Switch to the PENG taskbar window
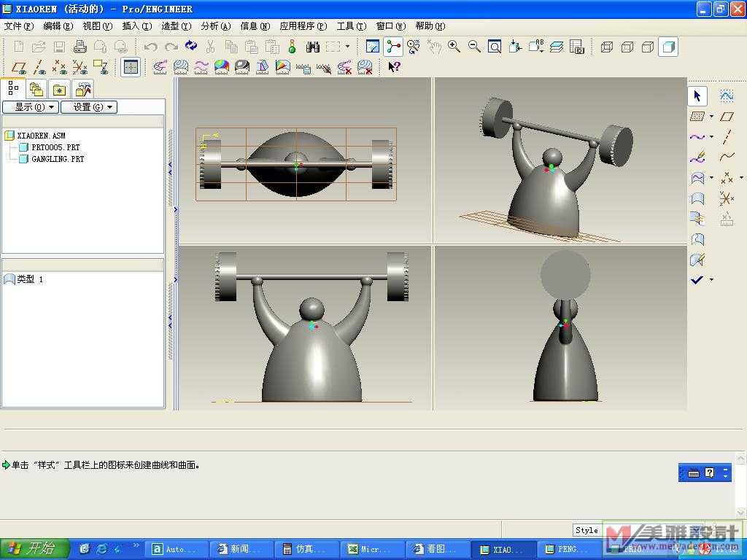This screenshot has height=560, width=747. pos(569,549)
